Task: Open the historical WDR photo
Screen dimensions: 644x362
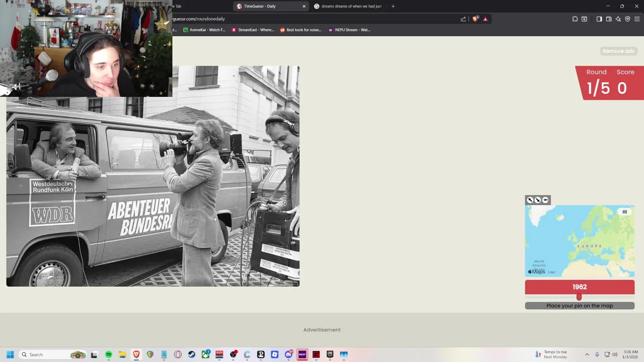Action: pyautogui.click(x=153, y=176)
